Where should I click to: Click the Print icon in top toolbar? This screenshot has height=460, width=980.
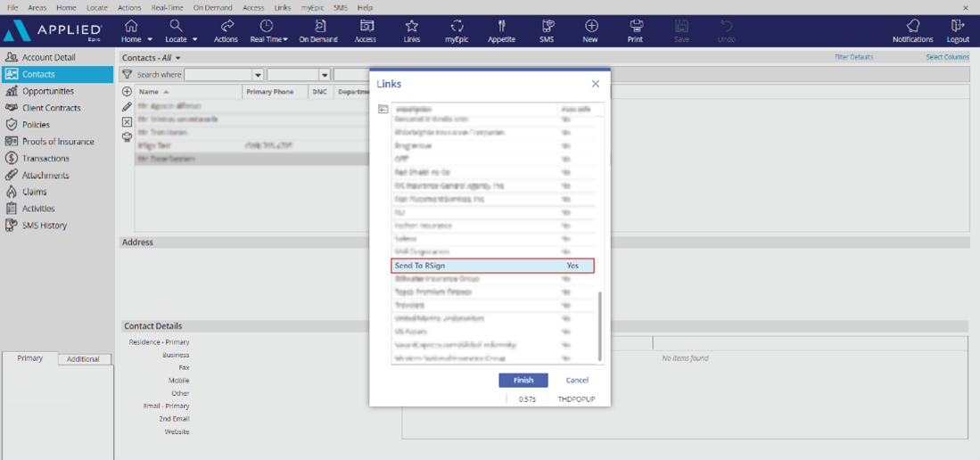(637, 26)
